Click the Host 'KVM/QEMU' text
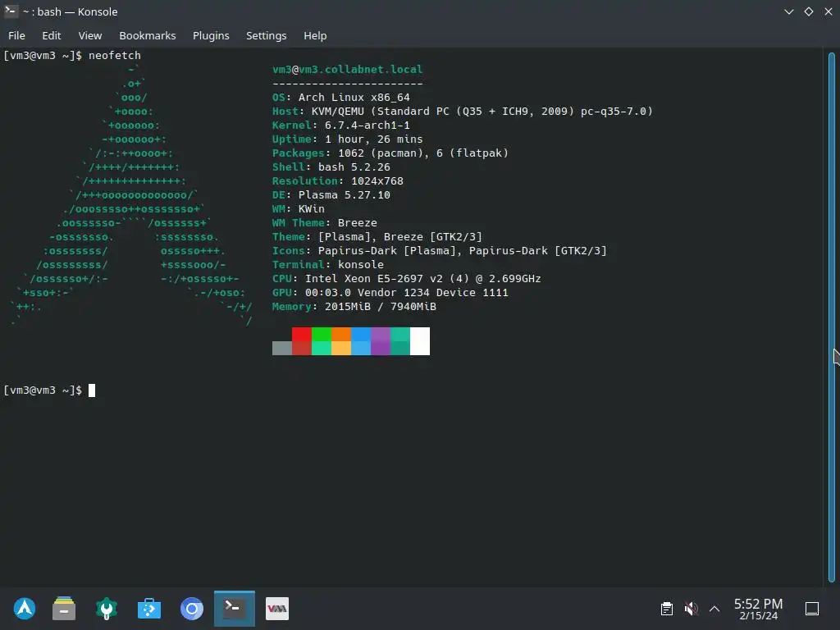 (x=337, y=111)
